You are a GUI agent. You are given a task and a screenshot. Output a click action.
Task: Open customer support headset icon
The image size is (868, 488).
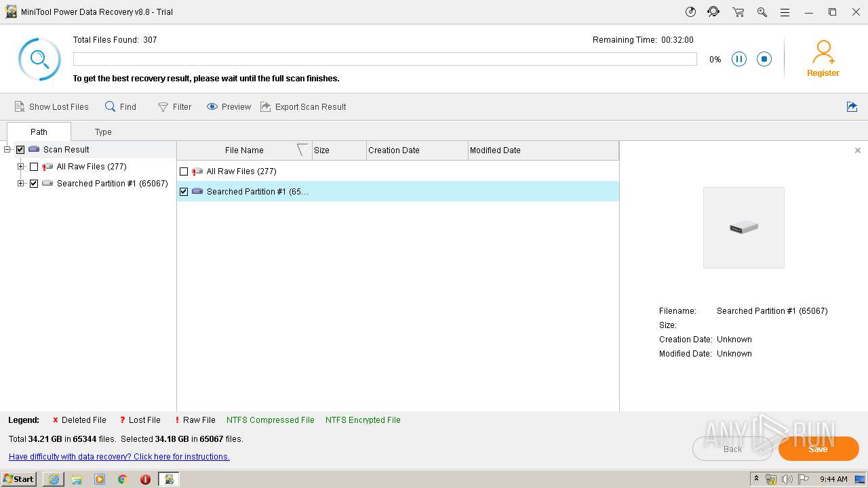tap(713, 12)
